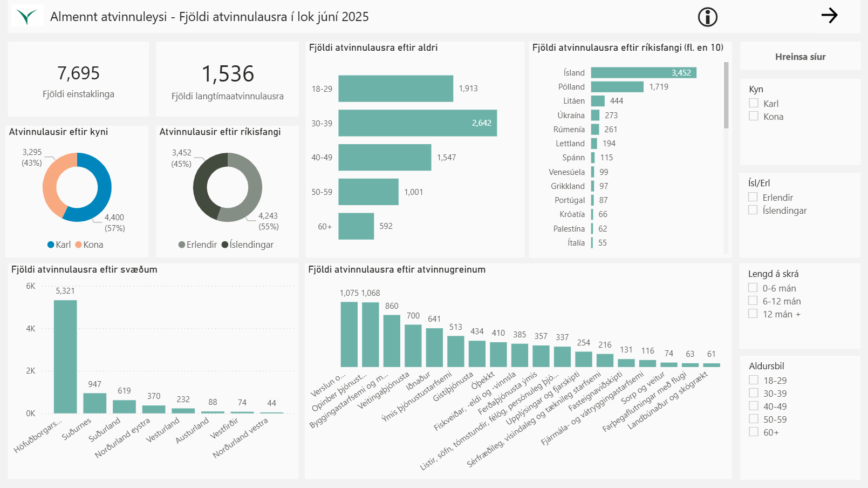Select the 40-49 age bar
This screenshot has width=868, height=488.
[385, 158]
